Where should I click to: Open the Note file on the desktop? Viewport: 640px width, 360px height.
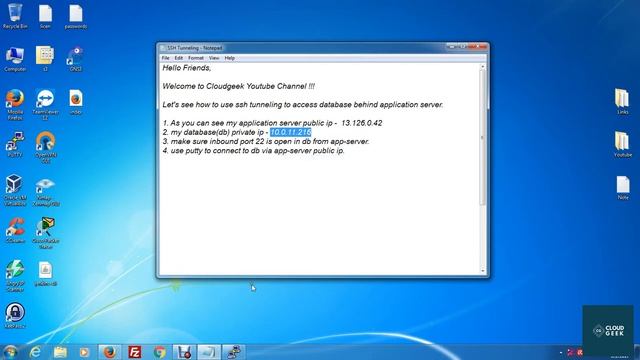[622, 188]
